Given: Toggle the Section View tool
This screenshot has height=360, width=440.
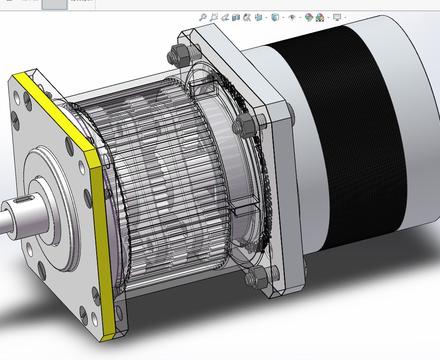Looking at the screenshot, I should point(236,17).
